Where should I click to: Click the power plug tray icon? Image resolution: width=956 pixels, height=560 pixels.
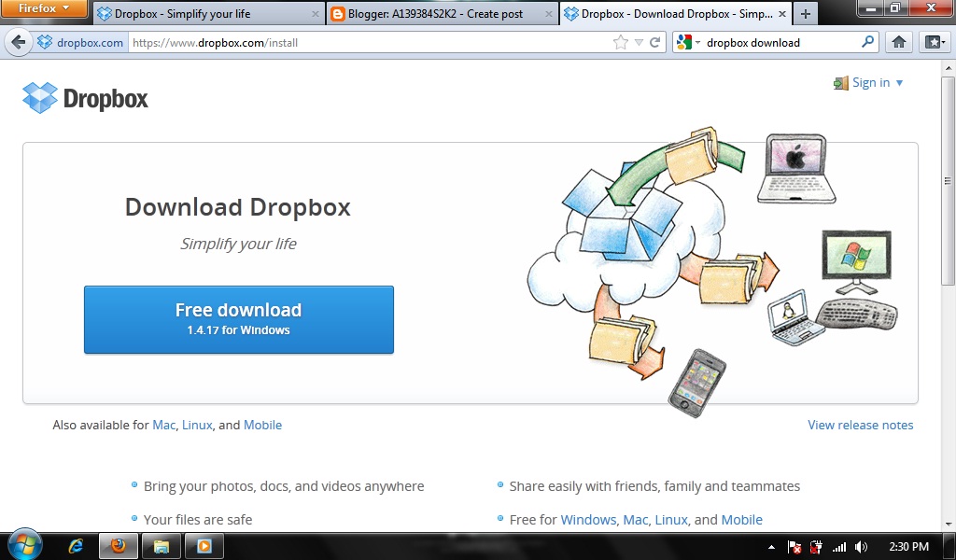(x=816, y=547)
